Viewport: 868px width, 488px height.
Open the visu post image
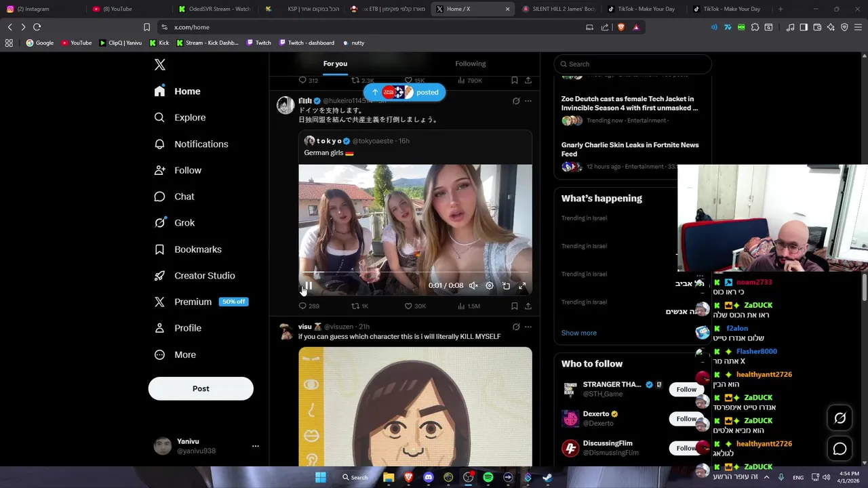coord(415,407)
